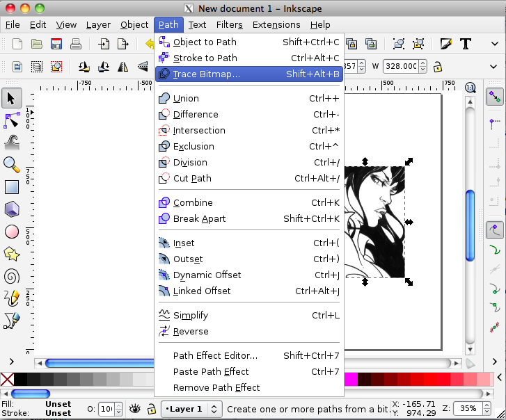Viewport: 506px width, 420px height.
Task: Toggle layer visibility eye icon
Action: pos(135,409)
